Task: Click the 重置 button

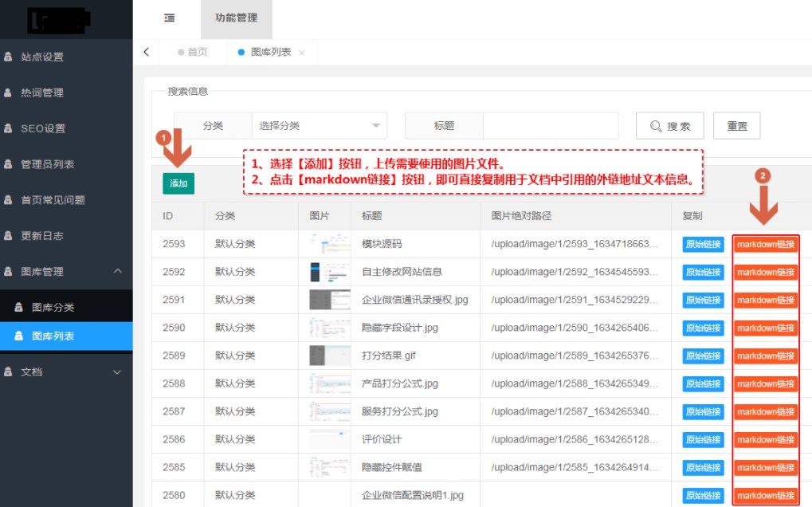Action: [x=737, y=126]
